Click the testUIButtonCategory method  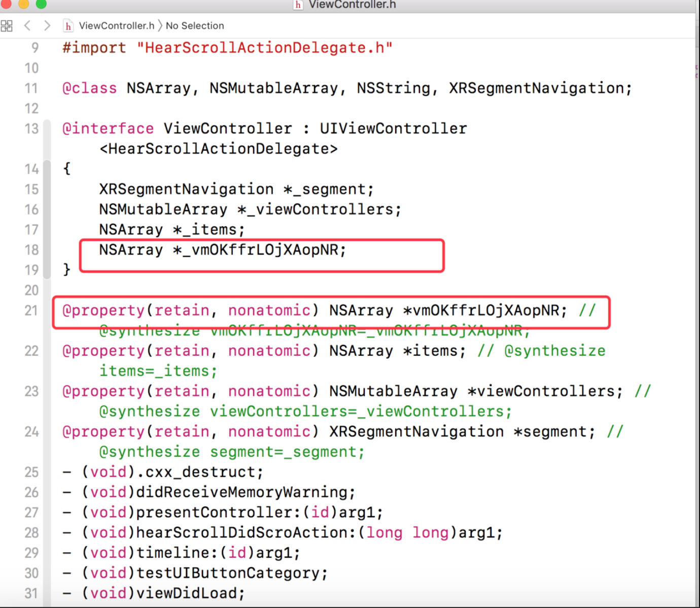pyautogui.click(x=232, y=573)
